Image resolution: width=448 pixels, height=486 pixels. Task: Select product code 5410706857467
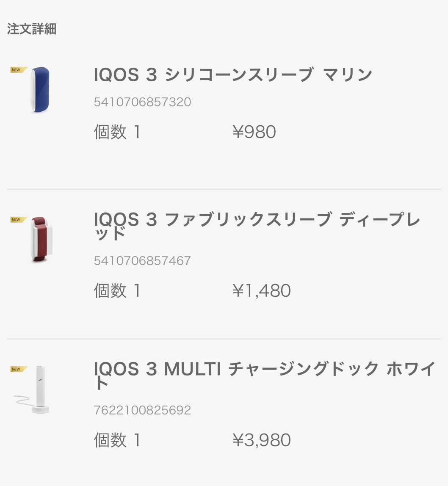click(x=142, y=261)
